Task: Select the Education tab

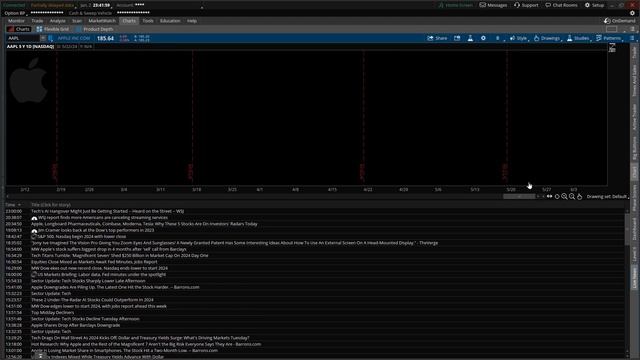Action: [x=170, y=20]
